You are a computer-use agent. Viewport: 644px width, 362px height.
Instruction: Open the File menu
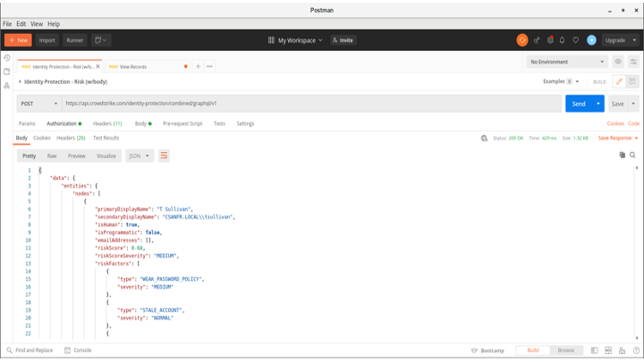click(7, 24)
